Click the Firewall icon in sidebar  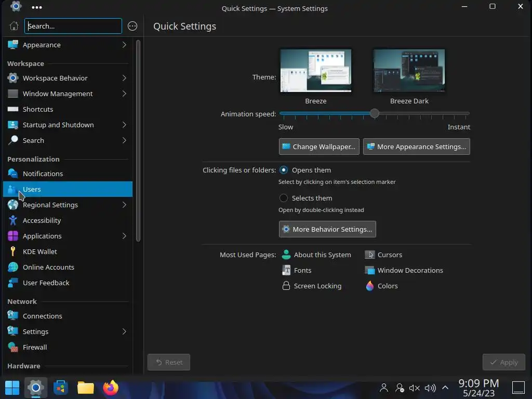point(13,347)
